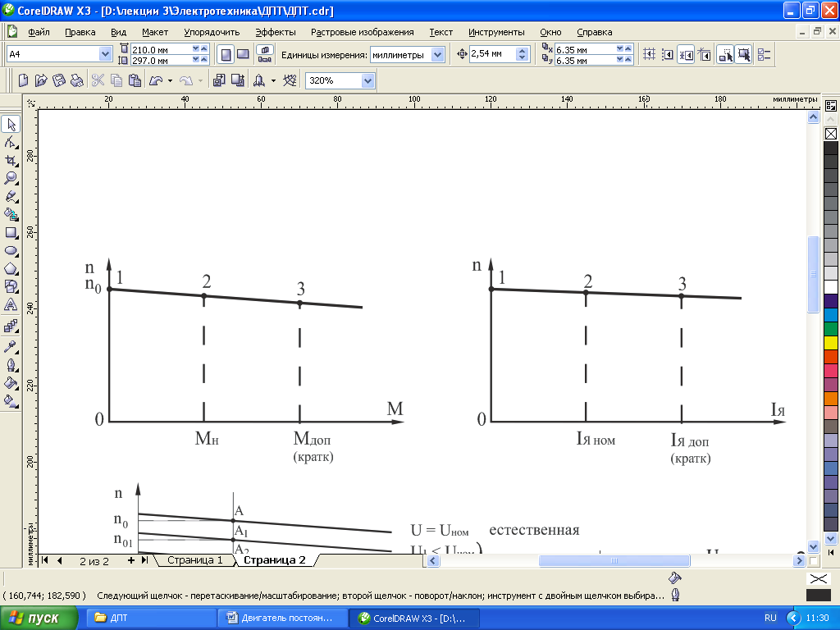Save the document via floppy icon

[x=59, y=80]
